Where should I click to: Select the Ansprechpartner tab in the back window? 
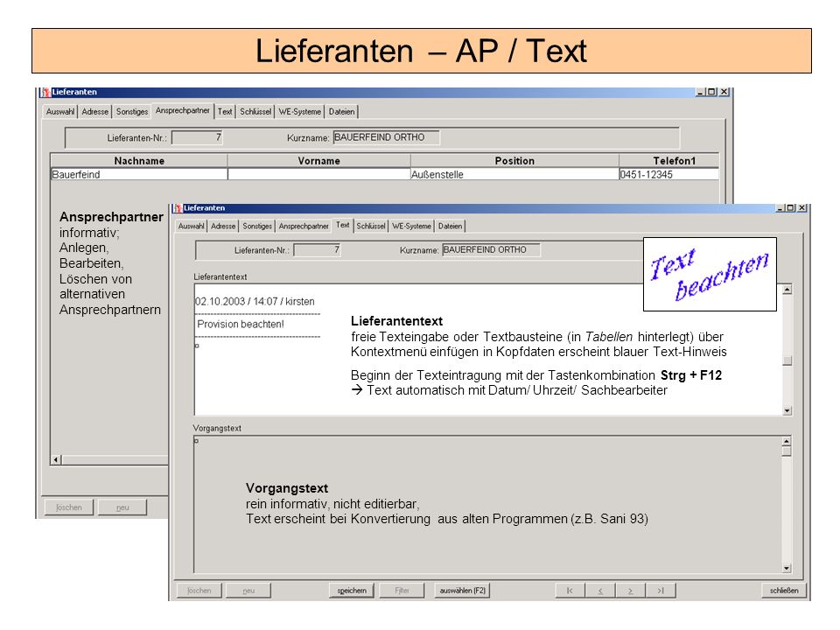[x=183, y=110]
